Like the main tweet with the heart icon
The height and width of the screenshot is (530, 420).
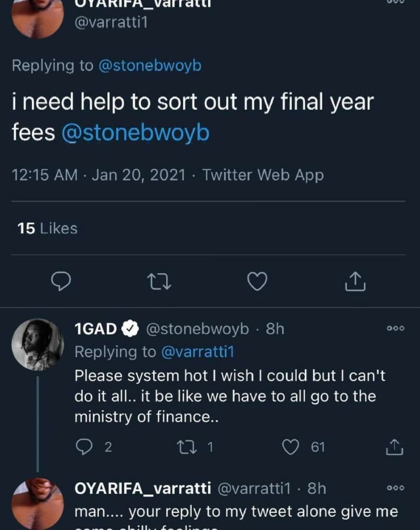point(257,281)
